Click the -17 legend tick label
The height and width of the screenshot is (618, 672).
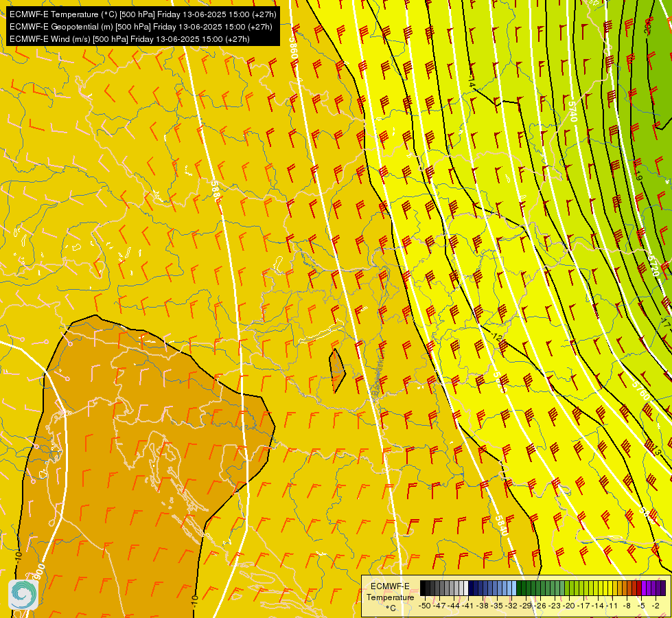pyautogui.click(x=583, y=606)
